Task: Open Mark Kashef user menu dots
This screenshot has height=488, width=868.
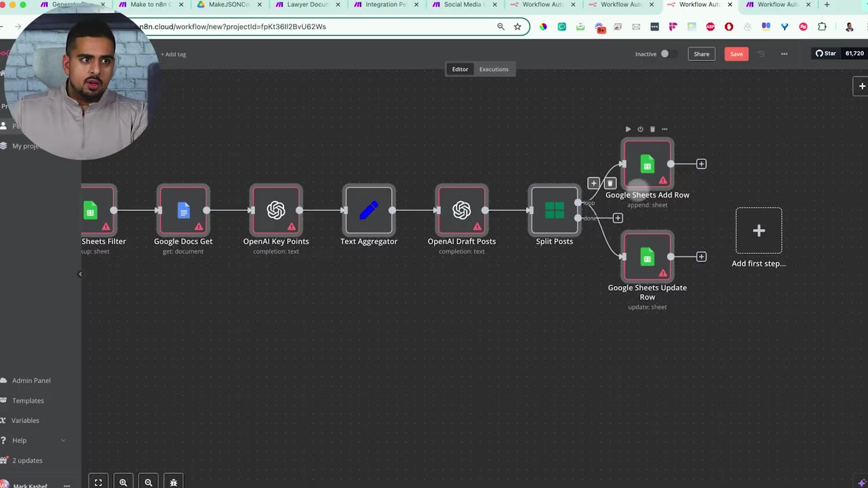Action: click(66, 485)
